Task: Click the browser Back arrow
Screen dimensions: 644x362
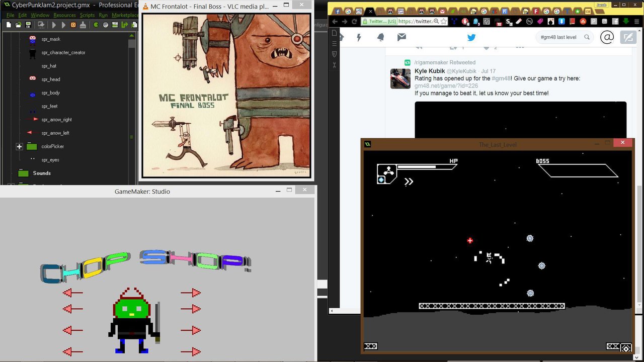Action: coord(334,22)
